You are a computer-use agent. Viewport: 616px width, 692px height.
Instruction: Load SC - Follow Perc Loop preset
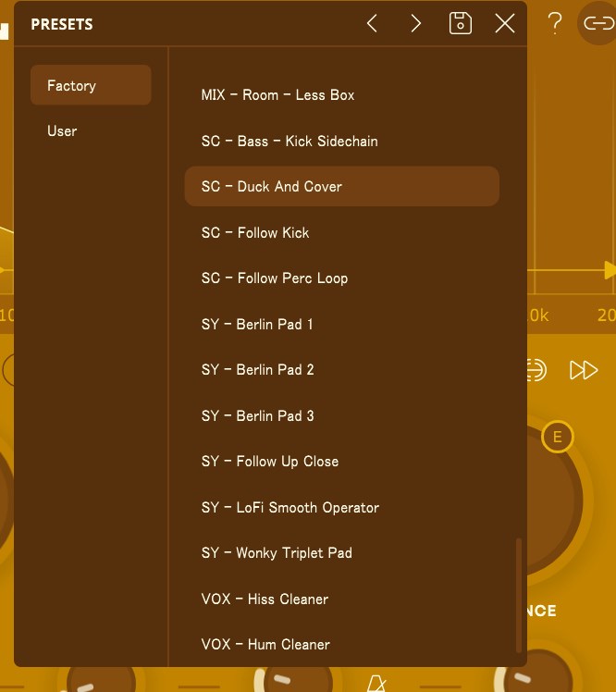[275, 278]
